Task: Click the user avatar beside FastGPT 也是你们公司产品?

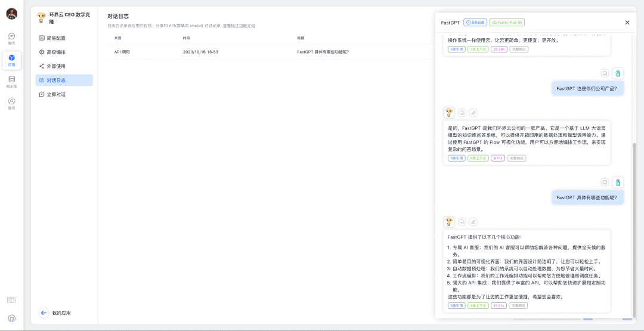Action: [x=618, y=73]
